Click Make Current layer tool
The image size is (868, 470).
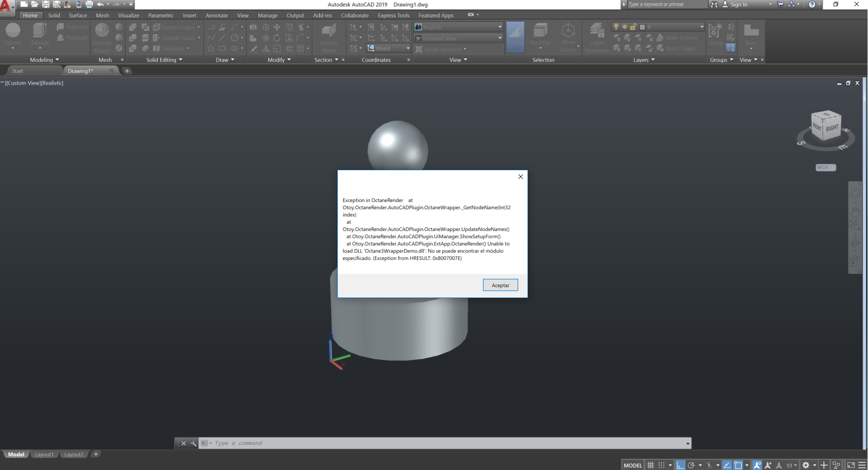677,38
